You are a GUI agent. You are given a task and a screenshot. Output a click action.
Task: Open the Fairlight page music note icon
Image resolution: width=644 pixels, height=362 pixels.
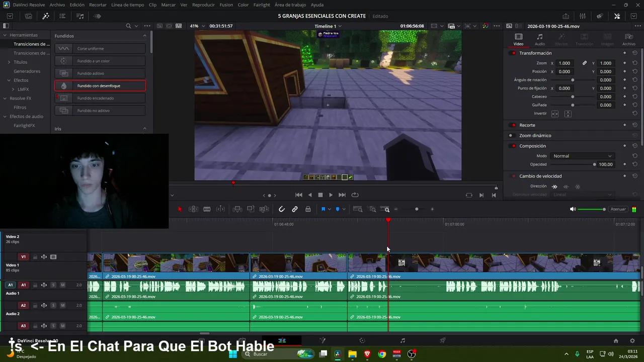(403, 340)
